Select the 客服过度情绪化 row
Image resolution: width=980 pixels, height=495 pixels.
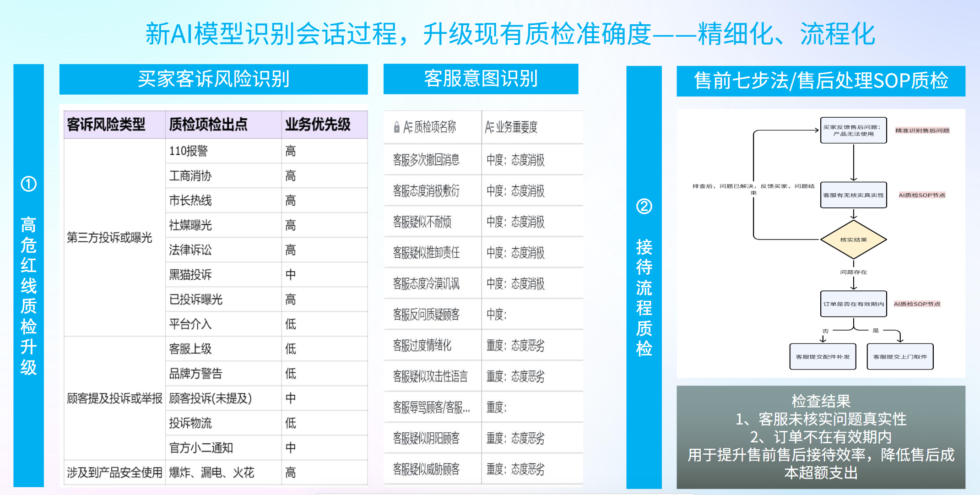coord(483,345)
